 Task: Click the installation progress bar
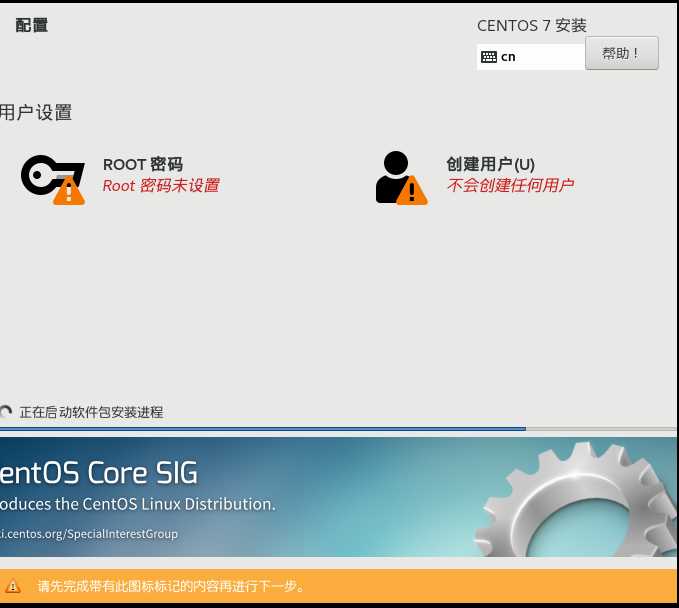(x=338, y=429)
